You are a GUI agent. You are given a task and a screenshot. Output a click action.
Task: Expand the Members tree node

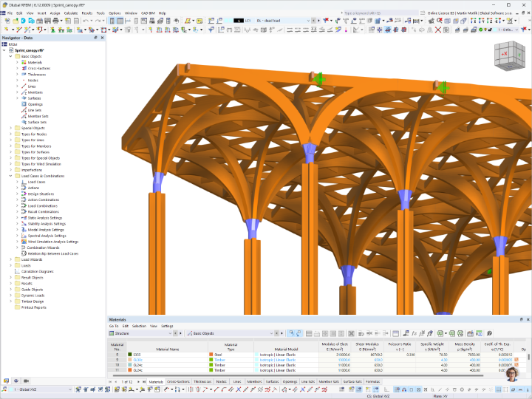click(17, 92)
